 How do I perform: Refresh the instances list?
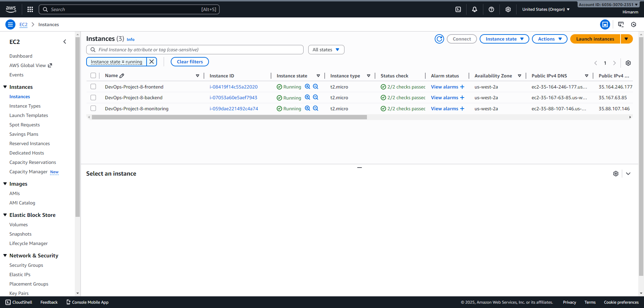pos(439,39)
